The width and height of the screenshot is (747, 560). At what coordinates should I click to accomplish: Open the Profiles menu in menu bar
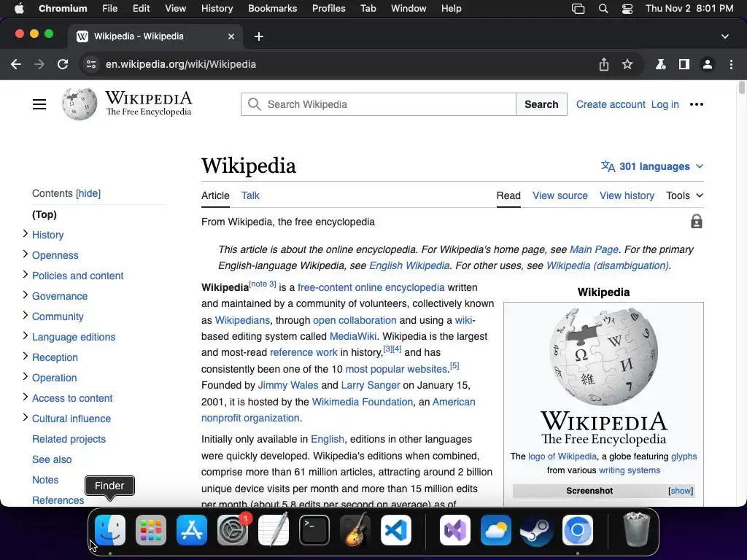(x=328, y=9)
